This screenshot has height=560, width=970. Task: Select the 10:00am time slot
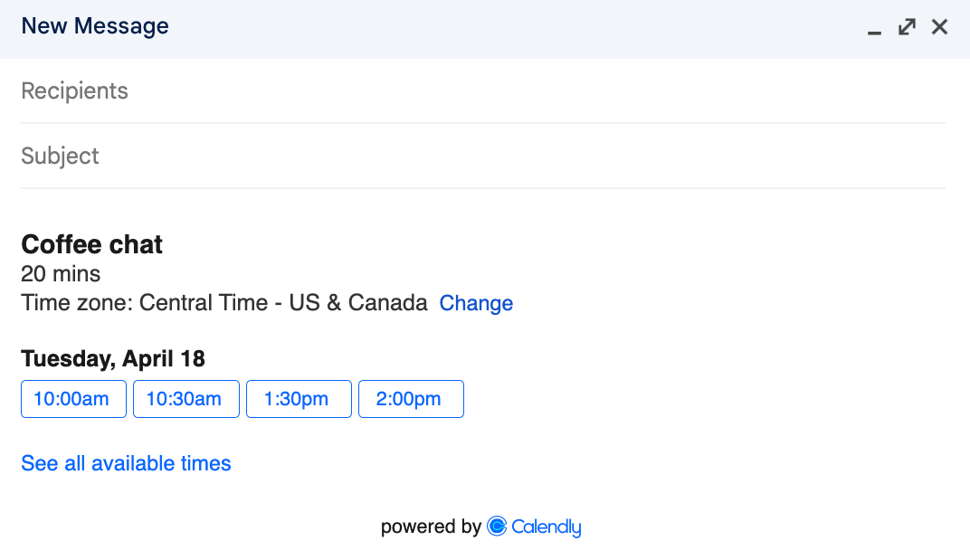[x=73, y=399]
